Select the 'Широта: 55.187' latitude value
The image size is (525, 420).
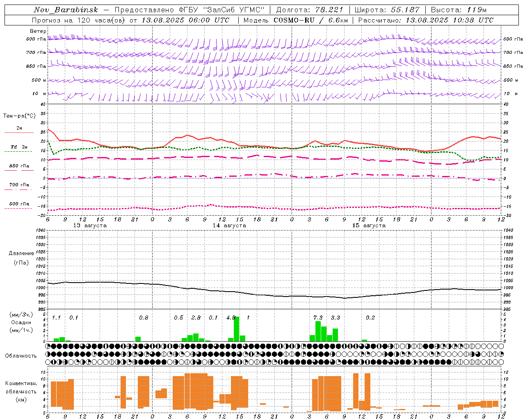387,10
